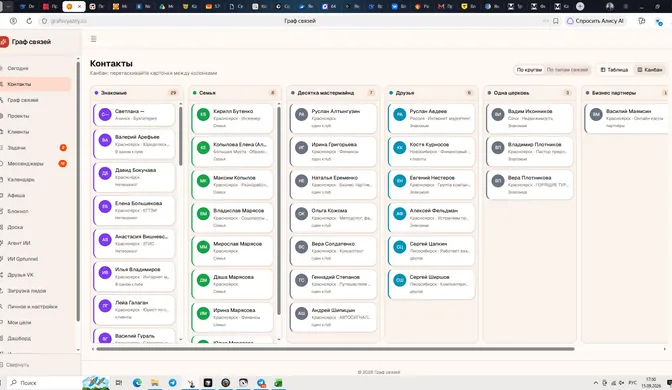
Task: Reload the page with browser refresh icon
Action: pos(29,21)
